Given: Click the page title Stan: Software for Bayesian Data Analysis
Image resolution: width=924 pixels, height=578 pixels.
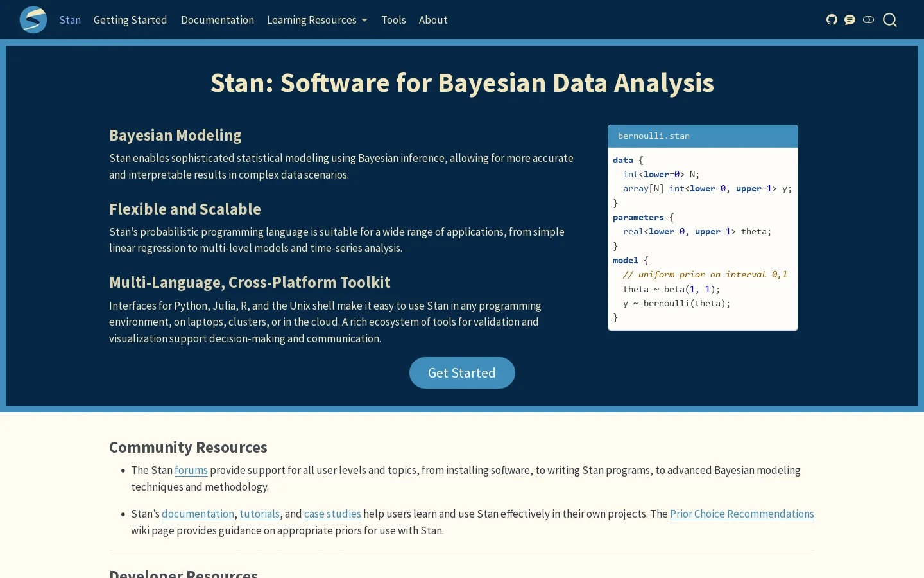Looking at the screenshot, I should [462, 83].
